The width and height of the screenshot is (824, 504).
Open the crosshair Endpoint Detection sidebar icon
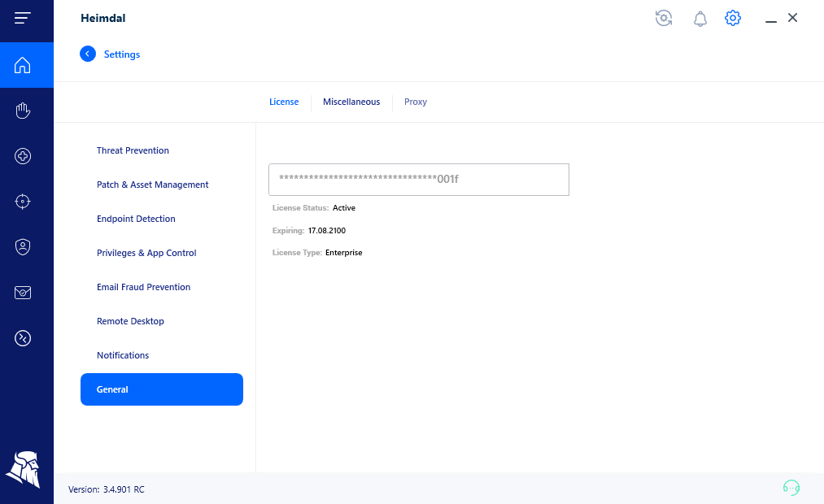point(23,202)
